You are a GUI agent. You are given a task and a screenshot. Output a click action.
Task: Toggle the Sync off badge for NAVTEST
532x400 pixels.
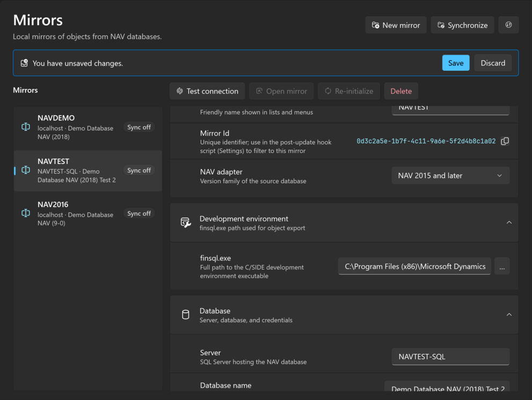[x=139, y=170]
